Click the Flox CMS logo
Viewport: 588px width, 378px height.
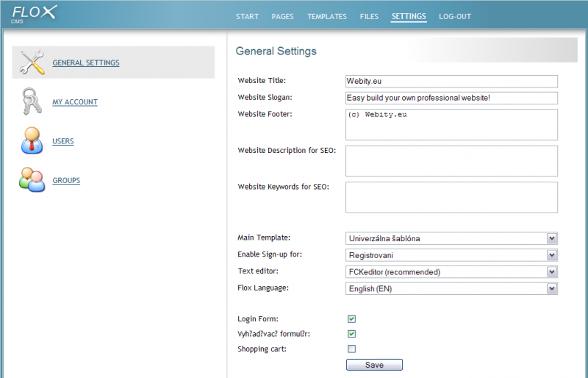[34, 14]
